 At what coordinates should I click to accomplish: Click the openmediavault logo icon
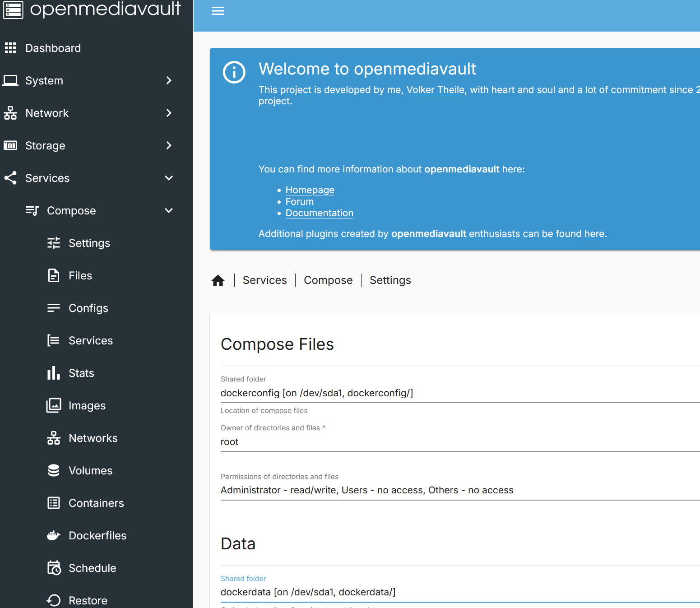pos(13,9)
